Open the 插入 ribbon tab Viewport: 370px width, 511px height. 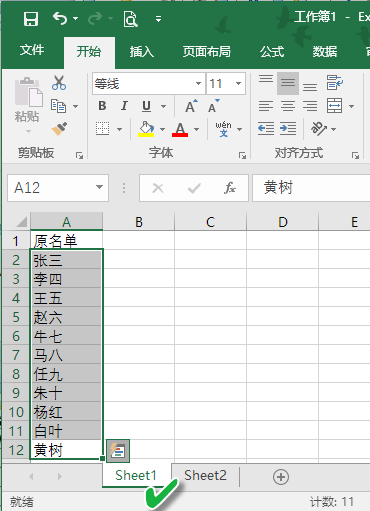[x=142, y=52]
